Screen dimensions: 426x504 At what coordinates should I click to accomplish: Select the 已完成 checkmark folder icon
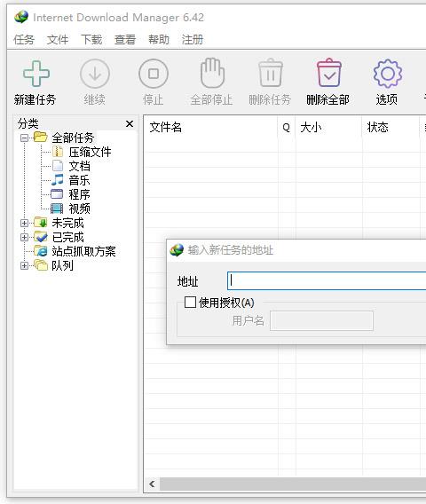41,237
